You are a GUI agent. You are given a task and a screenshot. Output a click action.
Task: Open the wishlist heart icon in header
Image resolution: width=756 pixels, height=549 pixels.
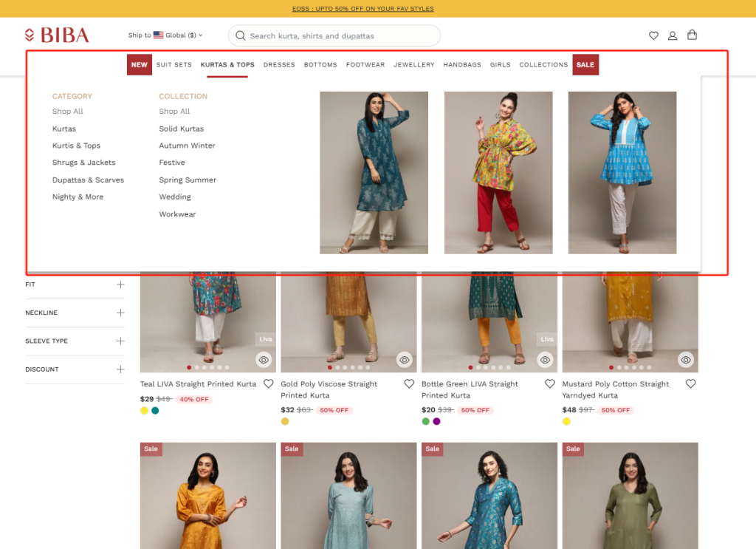[653, 35]
